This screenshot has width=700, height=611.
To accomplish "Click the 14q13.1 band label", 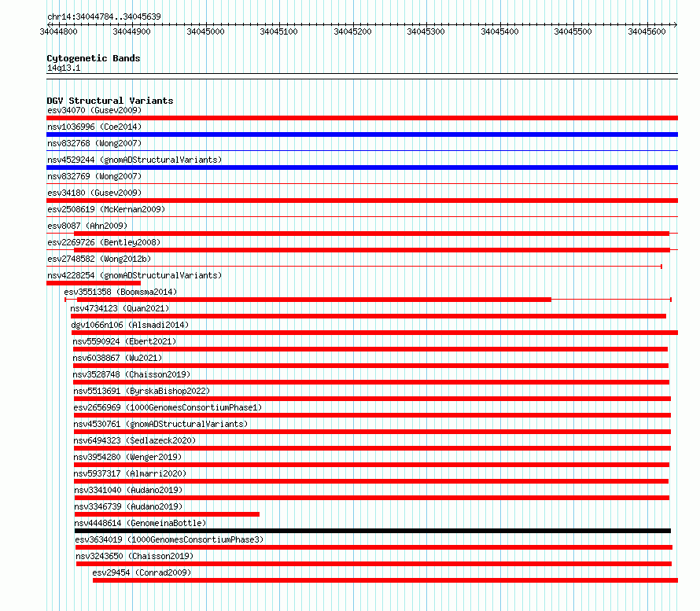I will 64,68.
